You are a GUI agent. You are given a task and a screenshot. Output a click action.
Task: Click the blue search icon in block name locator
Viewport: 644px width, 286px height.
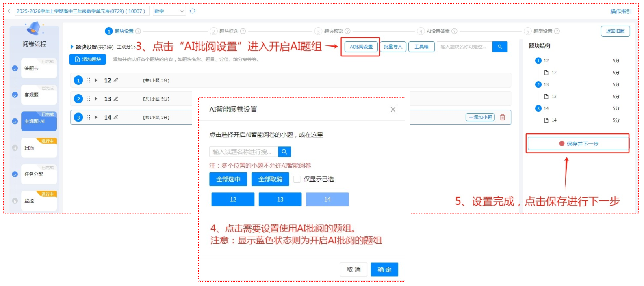(x=500, y=47)
